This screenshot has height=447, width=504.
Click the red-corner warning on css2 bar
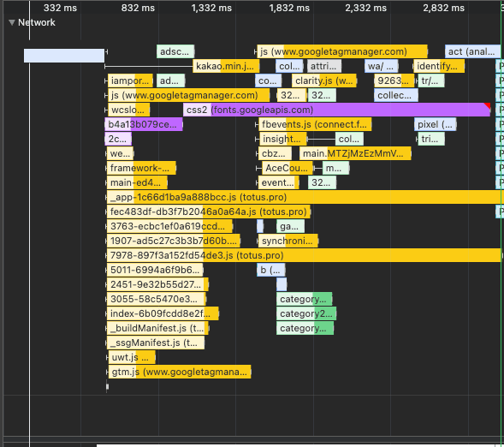(488, 106)
